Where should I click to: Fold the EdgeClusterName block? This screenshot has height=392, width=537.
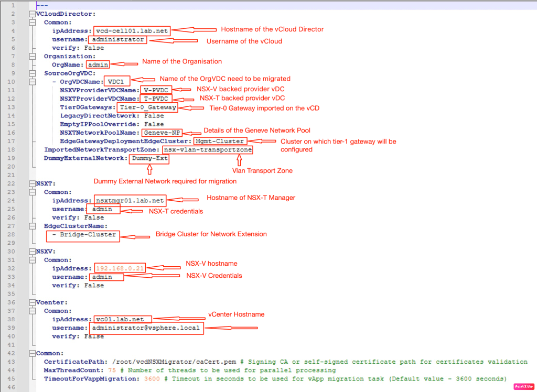point(33,226)
